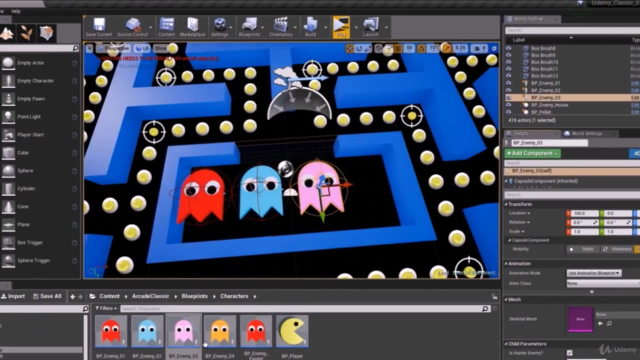
Task: Select Sphere in Place panel
Action: pos(40,171)
